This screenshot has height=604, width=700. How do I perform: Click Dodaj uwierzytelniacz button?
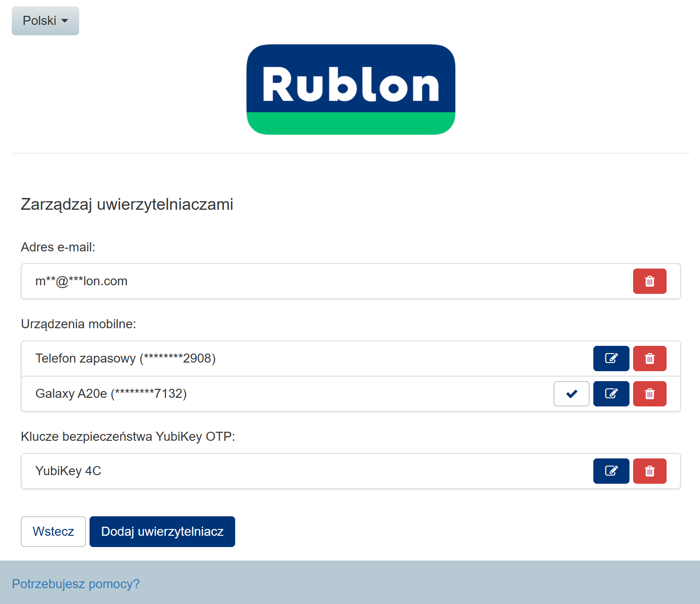tap(162, 532)
